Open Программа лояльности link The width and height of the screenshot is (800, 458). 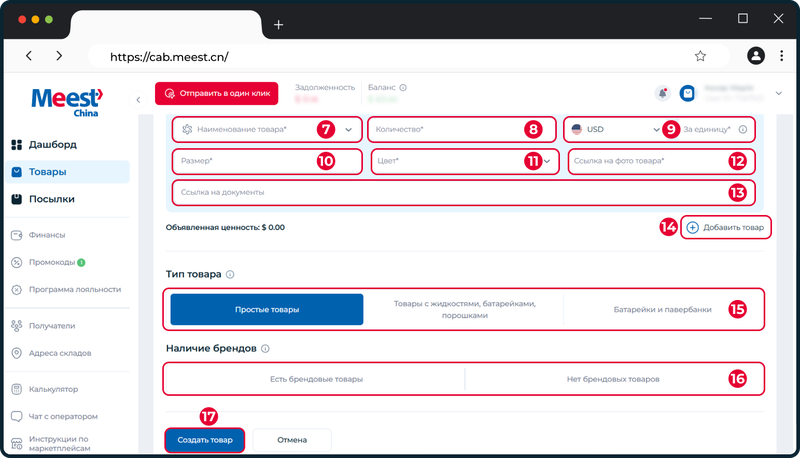click(x=75, y=290)
